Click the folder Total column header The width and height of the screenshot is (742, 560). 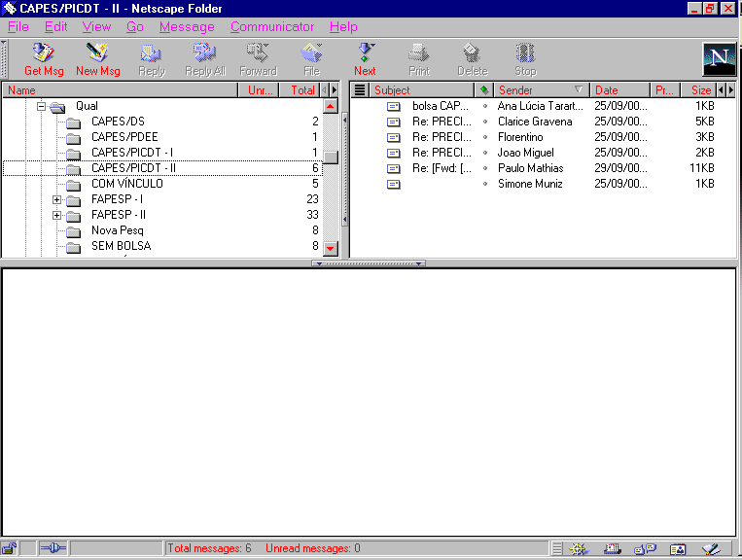(x=300, y=89)
